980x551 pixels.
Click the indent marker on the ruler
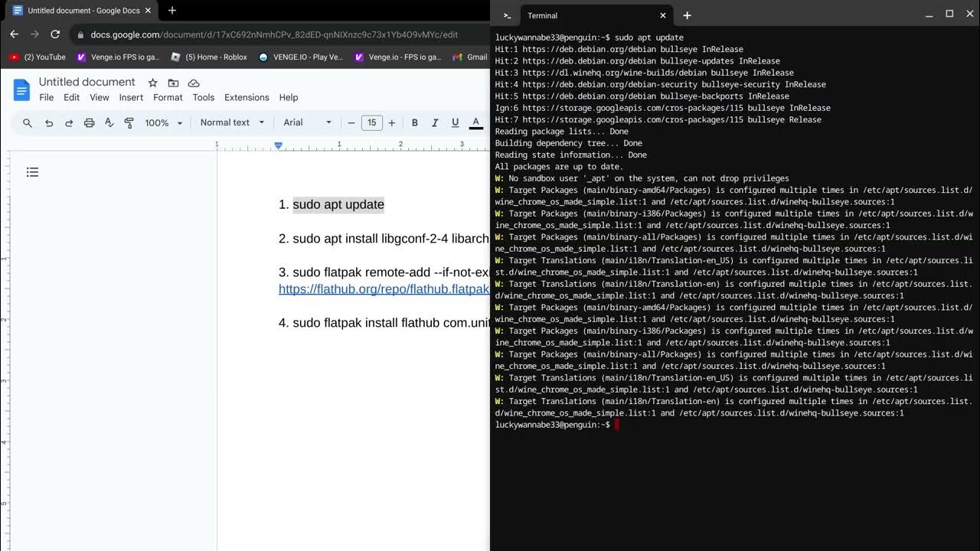point(278,145)
